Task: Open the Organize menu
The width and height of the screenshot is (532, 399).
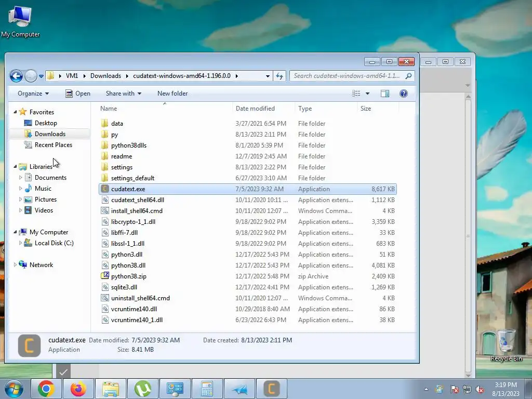Action: [x=33, y=94]
